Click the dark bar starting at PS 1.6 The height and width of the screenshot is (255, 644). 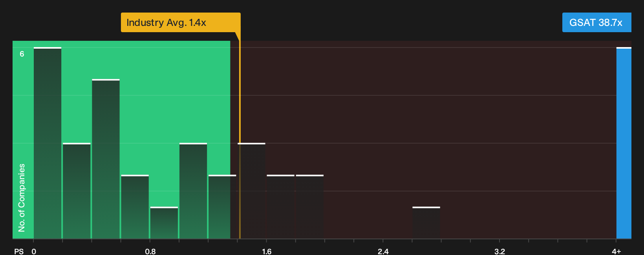pyautogui.click(x=281, y=206)
